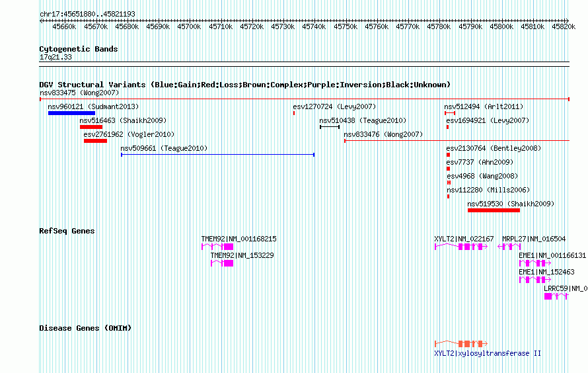The image size is (588, 373).
Task: Click the esv1694921 (Levy2007) variant label
Action: [488, 120]
